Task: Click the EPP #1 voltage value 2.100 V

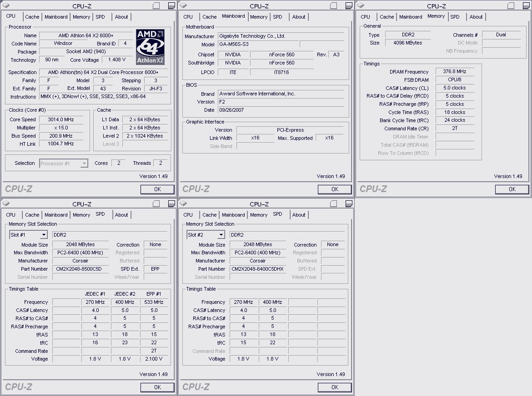Action: pos(154,359)
